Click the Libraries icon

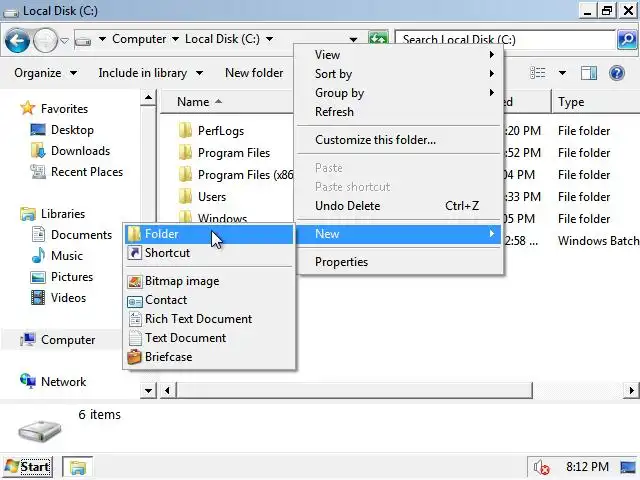click(x=27, y=213)
